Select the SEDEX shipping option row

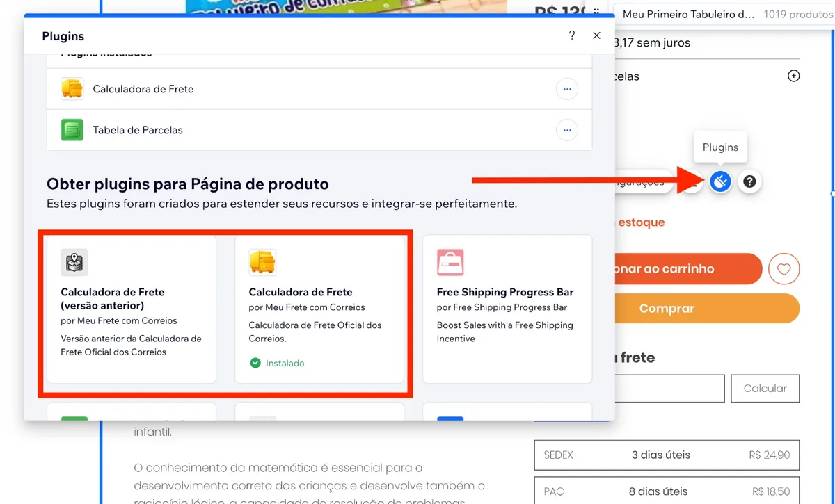667,455
